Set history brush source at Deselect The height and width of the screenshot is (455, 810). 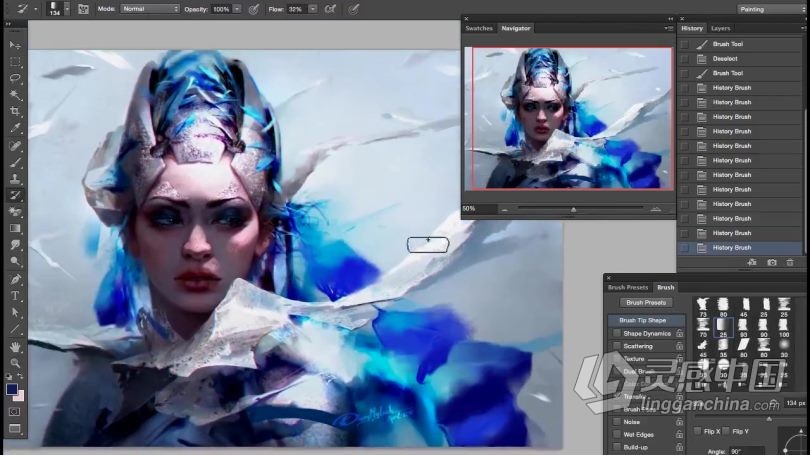pyautogui.click(x=684, y=59)
